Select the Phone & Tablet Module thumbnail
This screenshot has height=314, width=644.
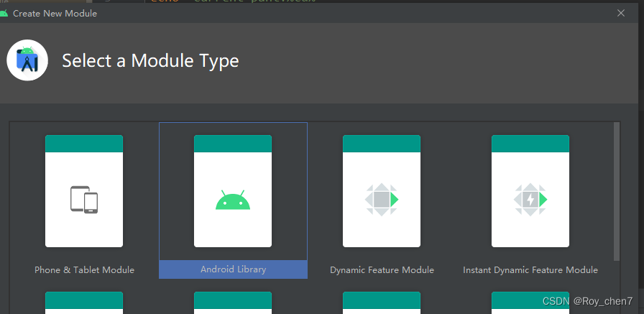(x=84, y=191)
